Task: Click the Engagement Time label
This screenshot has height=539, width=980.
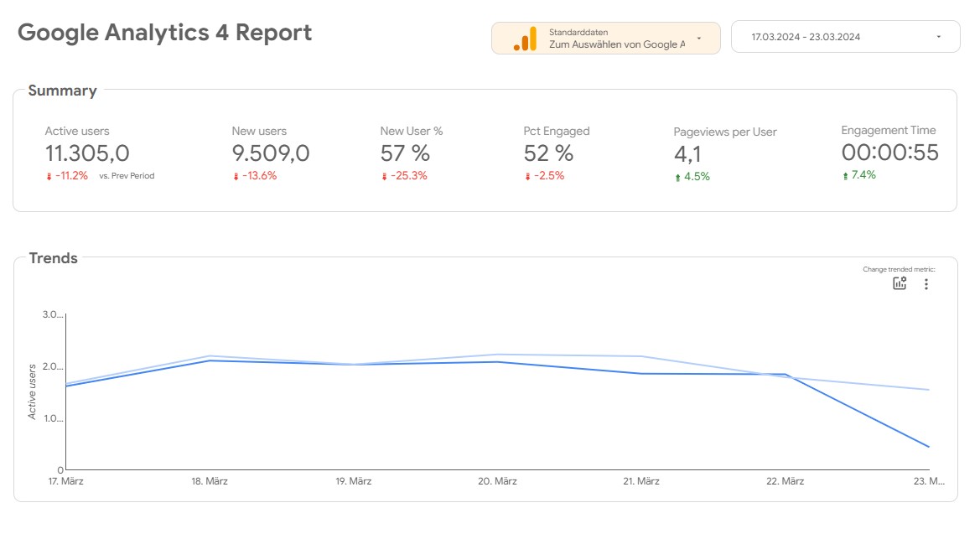Action: pos(888,131)
